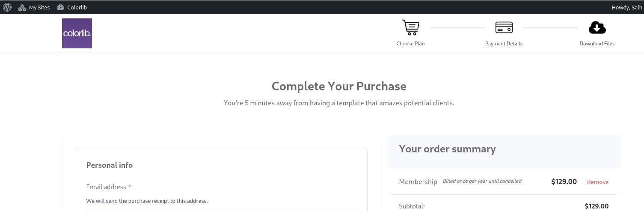Image resolution: width=644 pixels, height=211 pixels.
Task: Click the Personal info section heading
Action: point(110,165)
